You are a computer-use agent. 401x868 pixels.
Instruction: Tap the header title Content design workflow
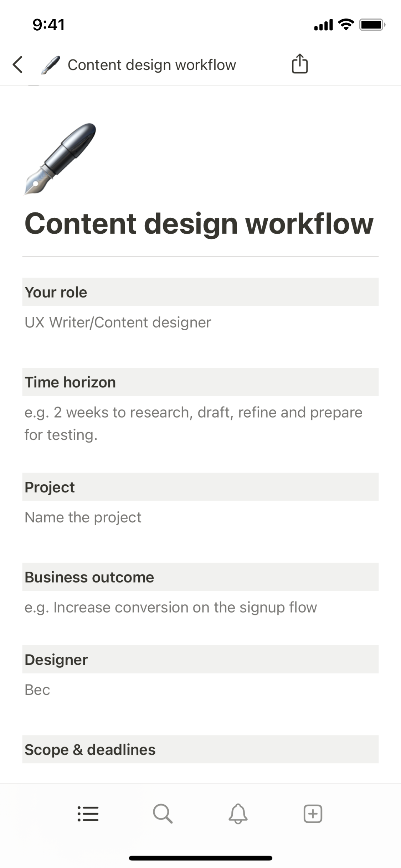tap(152, 65)
